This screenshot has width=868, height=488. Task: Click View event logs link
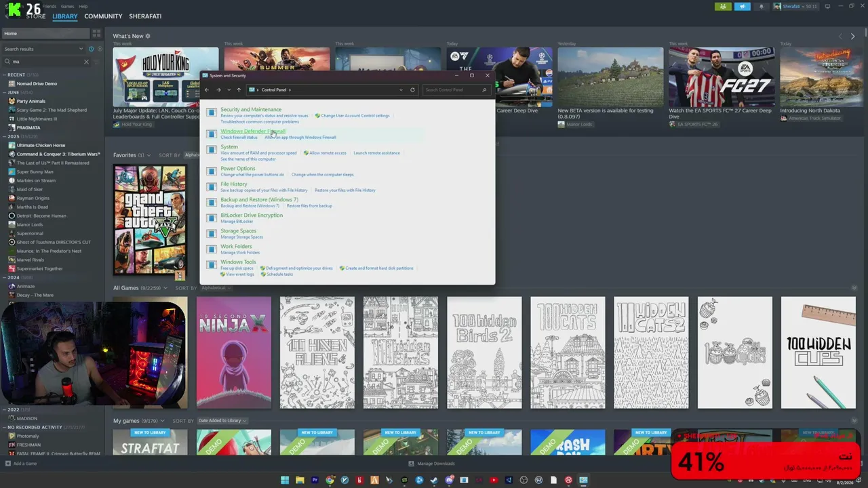click(x=240, y=274)
